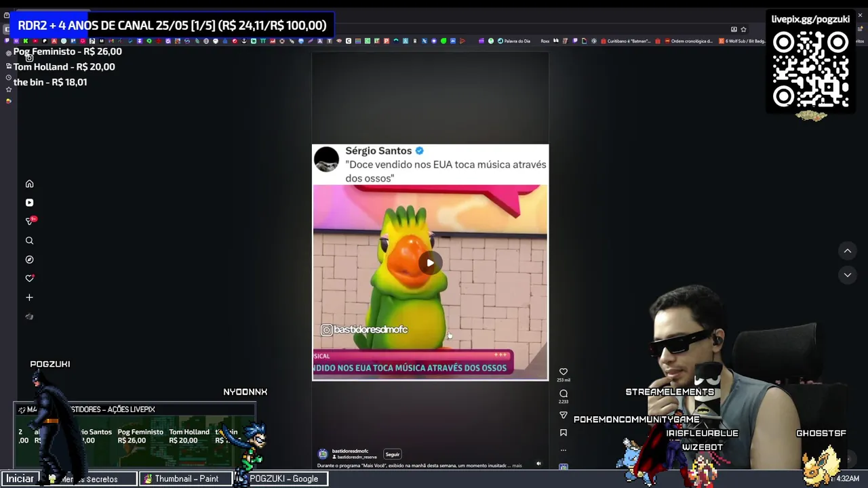Image resolution: width=868 pixels, height=488 pixels.
Task: Click 'livepix.gg/pogzuki' text
Action: coord(810,19)
